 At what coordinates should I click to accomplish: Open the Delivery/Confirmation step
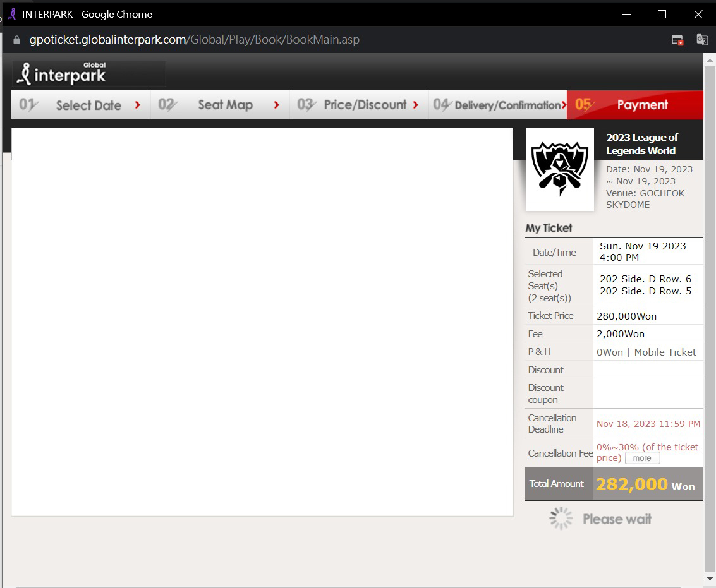click(x=497, y=105)
